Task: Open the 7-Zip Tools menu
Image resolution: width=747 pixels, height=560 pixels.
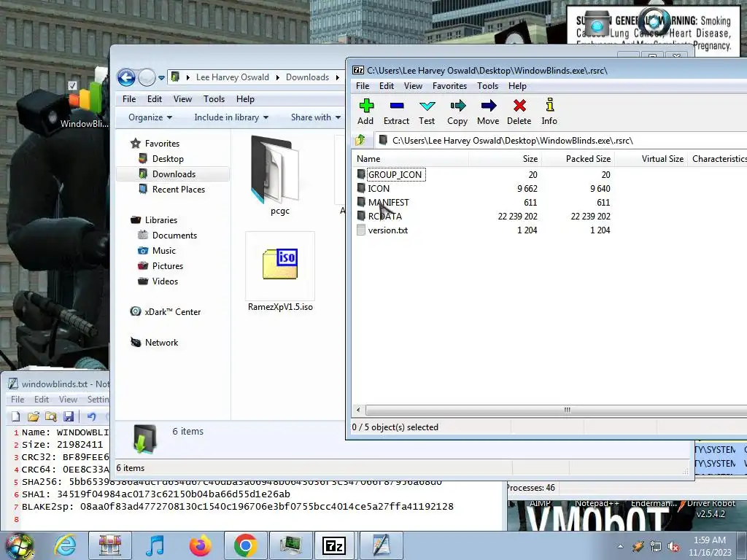Action: [x=488, y=86]
